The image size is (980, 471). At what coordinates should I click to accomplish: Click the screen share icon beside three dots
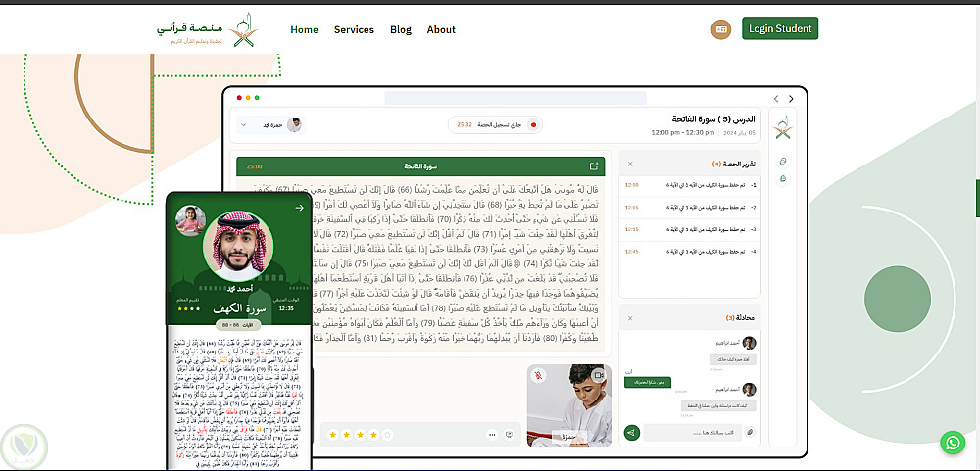click(x=510, y=434)
